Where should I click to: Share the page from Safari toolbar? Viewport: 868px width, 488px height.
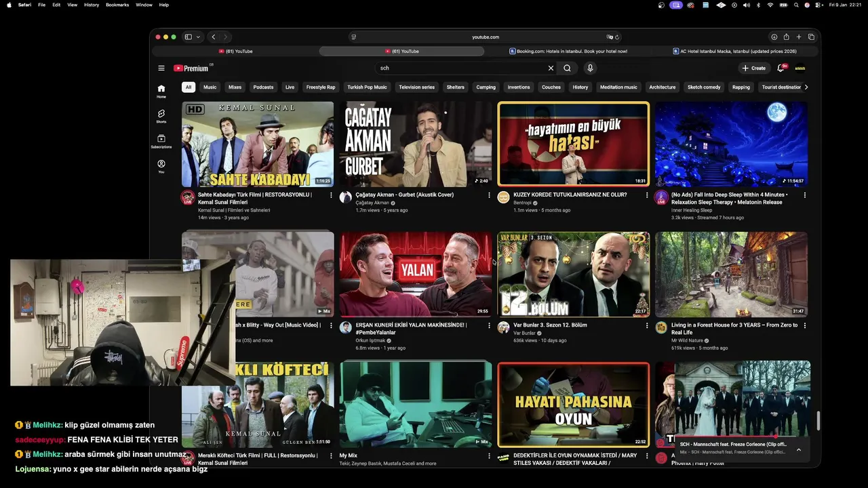[786, 37]
